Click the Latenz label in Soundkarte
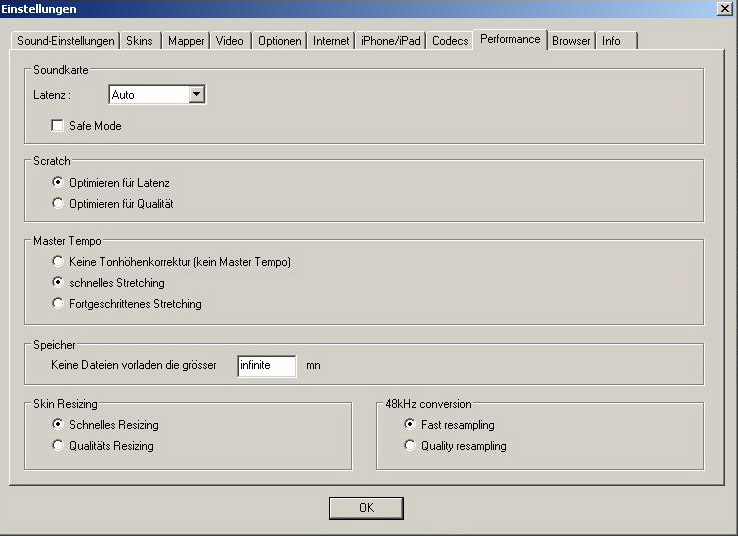This screenshot has width=738, height=536. coord(52,95)
